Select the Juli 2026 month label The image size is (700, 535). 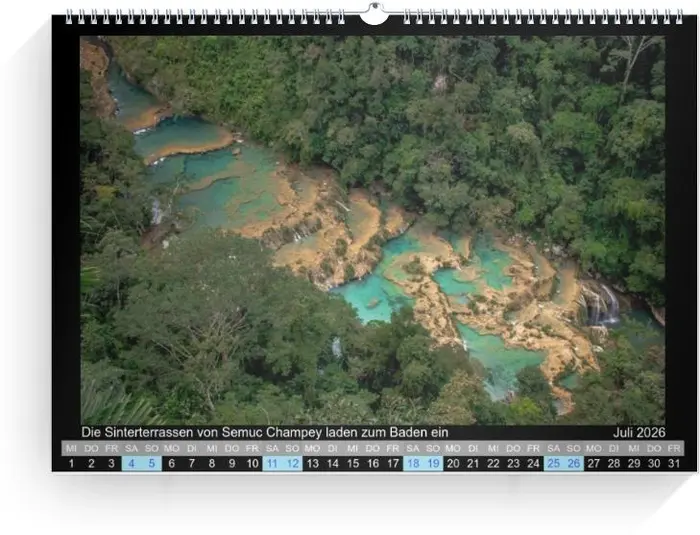click(x=639, y=432)
